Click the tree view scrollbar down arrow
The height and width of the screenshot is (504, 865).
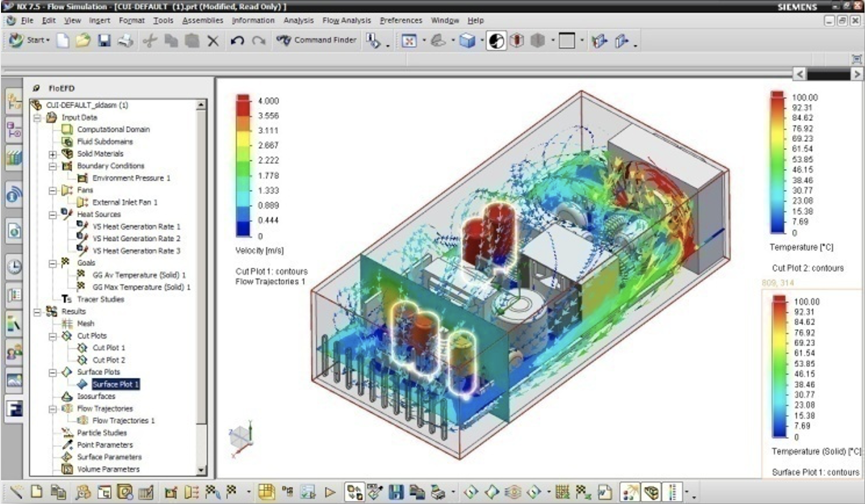click(x=201, y=471)
